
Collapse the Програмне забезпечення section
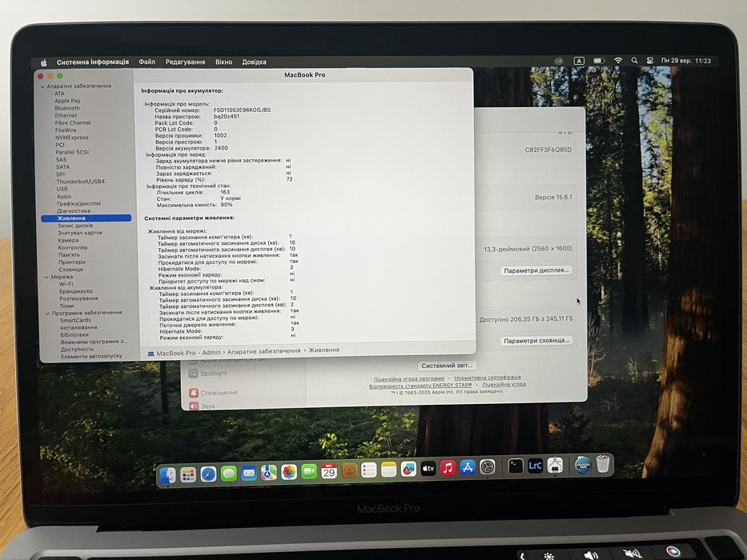[48, 314]
